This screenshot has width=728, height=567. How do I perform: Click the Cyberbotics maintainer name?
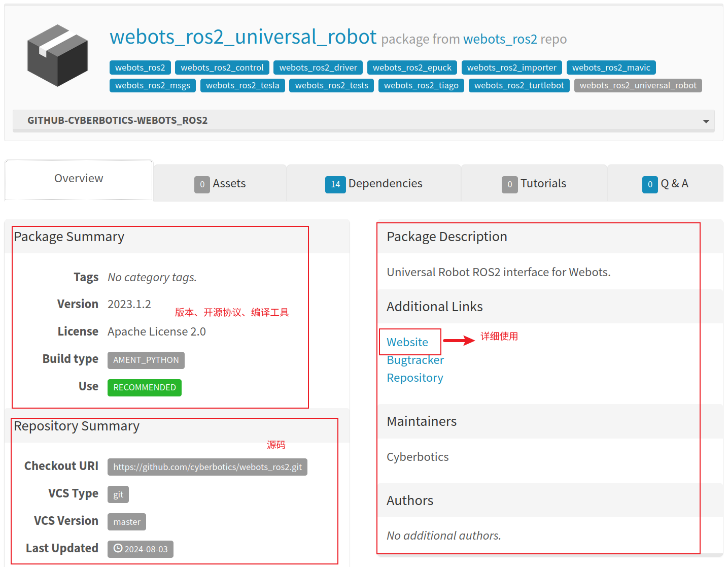pos(418,457)
